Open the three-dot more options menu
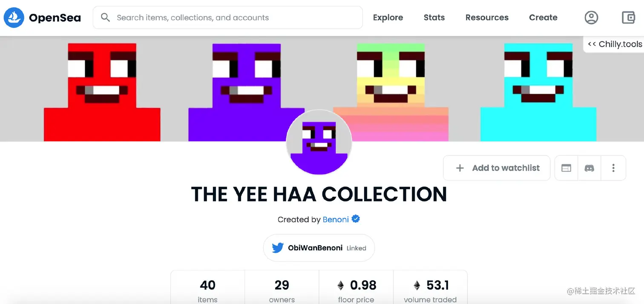The height and width of the screenshot is (304, 644). click(613, 168)
